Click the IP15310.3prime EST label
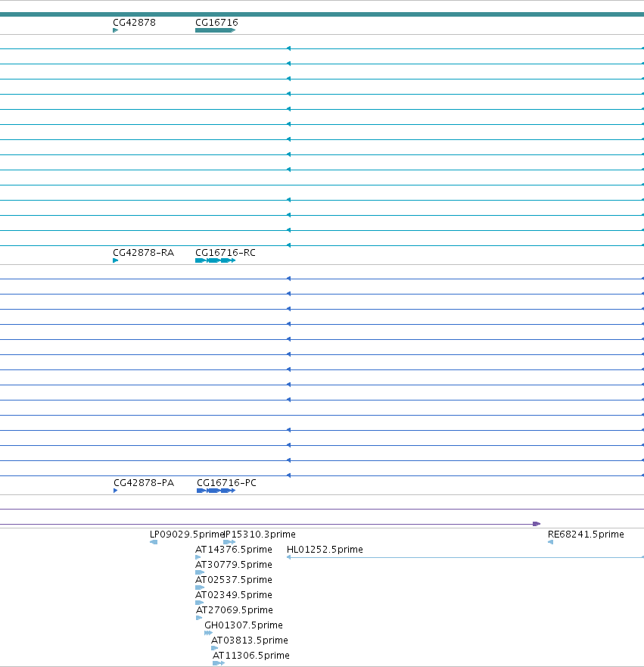Viewport: 644px width, 667px height. tap(260, 535)
